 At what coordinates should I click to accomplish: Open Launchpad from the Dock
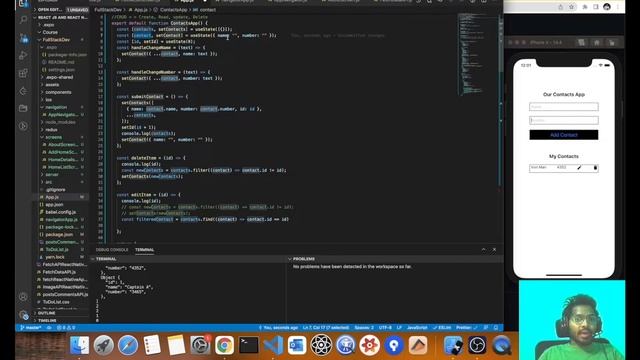click(x=104, y=345)
